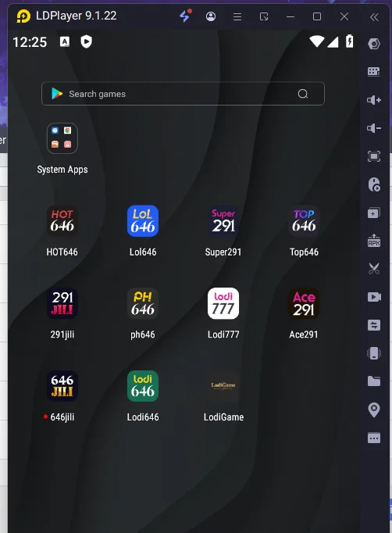
Task: Open the shared folder
Action: 374,381
